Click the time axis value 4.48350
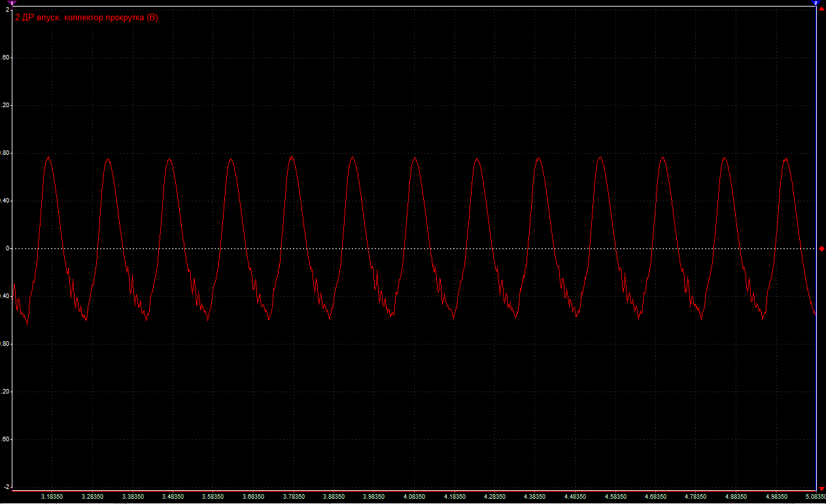The height and width of the screenshot is (504, 826). point(575,497)
